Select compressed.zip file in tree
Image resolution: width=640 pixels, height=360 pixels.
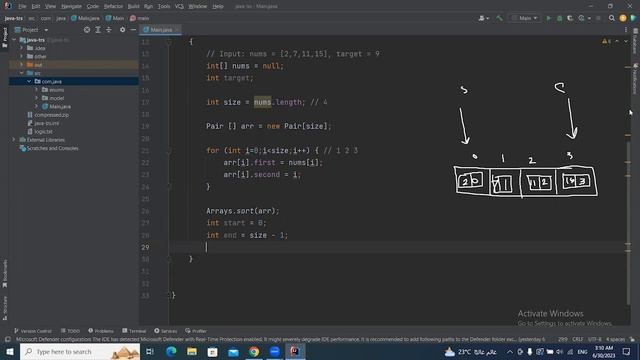(48, 115)
